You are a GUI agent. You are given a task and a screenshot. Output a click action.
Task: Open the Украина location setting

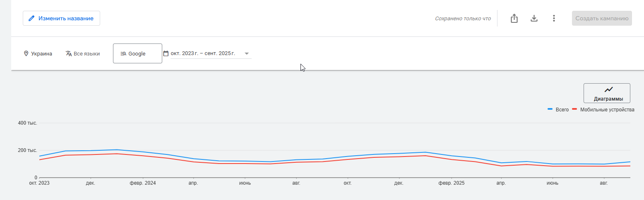[x=41, y=53]
